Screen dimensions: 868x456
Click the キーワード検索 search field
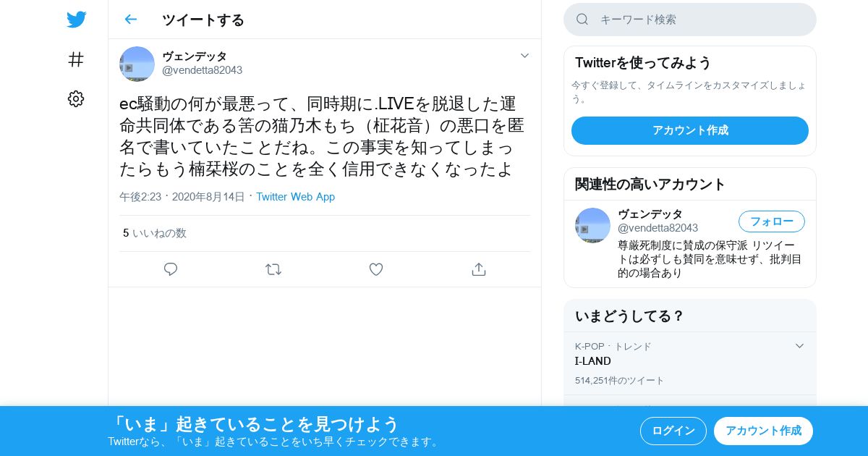click(690, 20)
